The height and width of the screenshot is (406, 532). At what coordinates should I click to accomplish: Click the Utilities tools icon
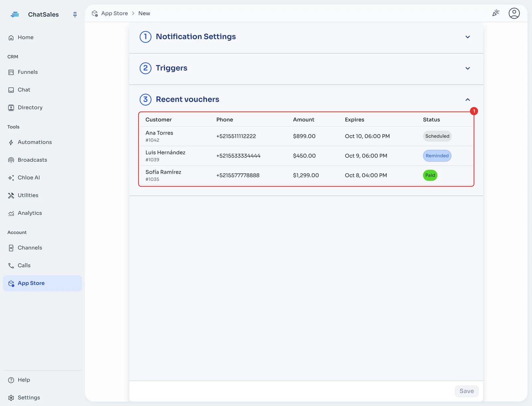click(11, 195)
